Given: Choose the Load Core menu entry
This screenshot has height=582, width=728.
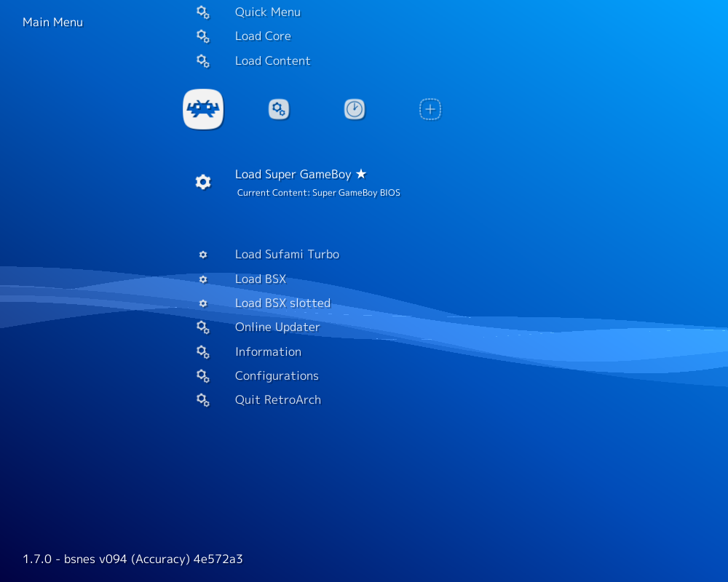Looking at the screenshot, I should pos(263,36).
